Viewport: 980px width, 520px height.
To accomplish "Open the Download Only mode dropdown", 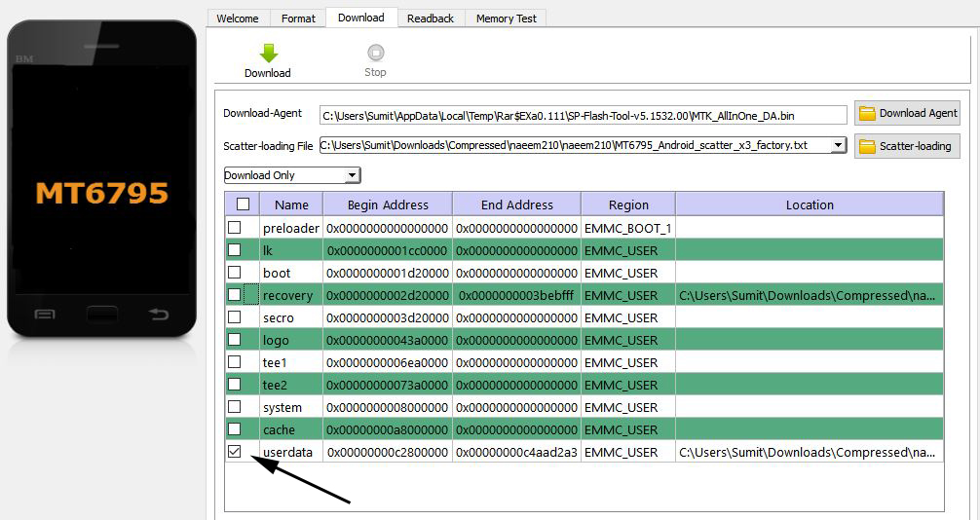I will 291,175.
